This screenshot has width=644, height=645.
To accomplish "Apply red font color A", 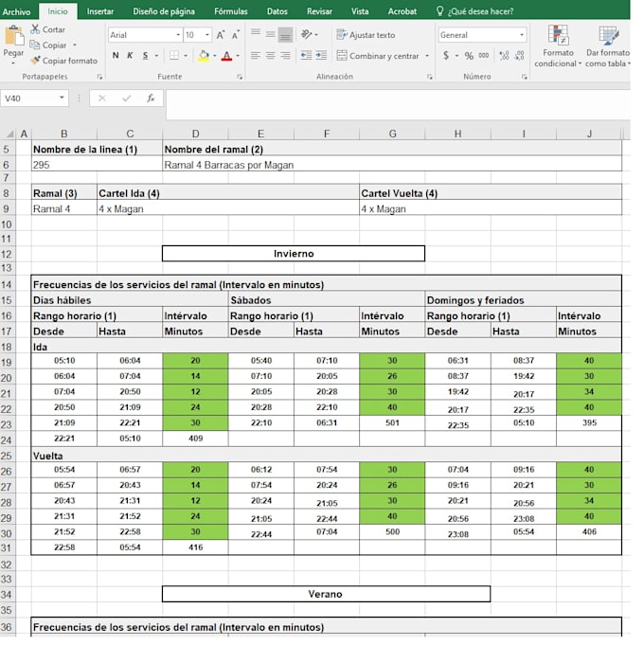I will pyautogui.click(x=226, y=56).
